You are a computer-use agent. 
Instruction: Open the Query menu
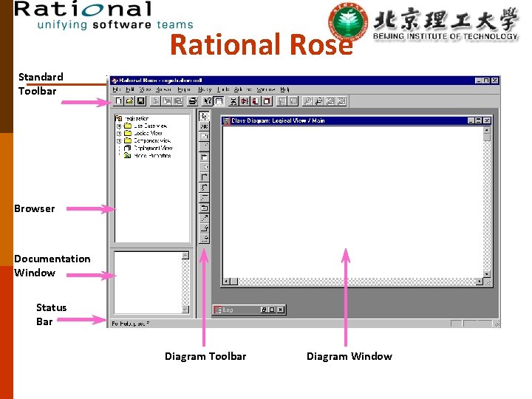click(205, 89)
